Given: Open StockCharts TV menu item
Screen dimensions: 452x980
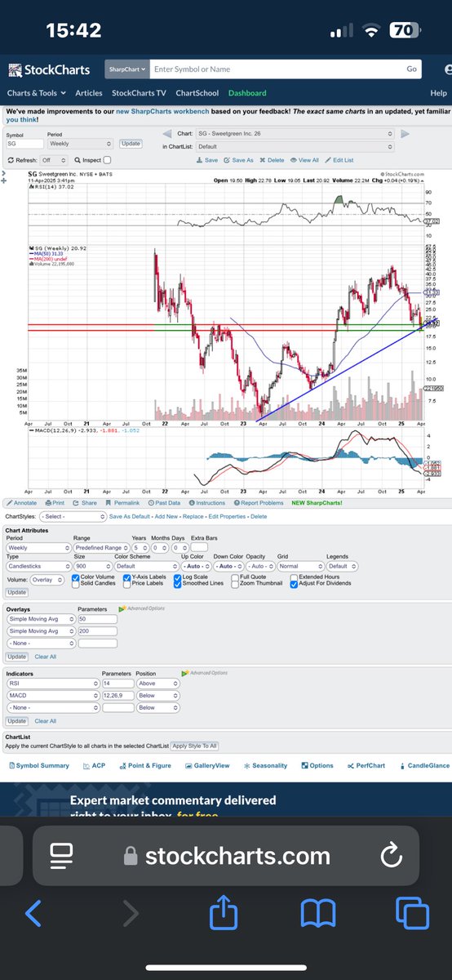Looking at the screenshot, I should (x=139, y=93).
